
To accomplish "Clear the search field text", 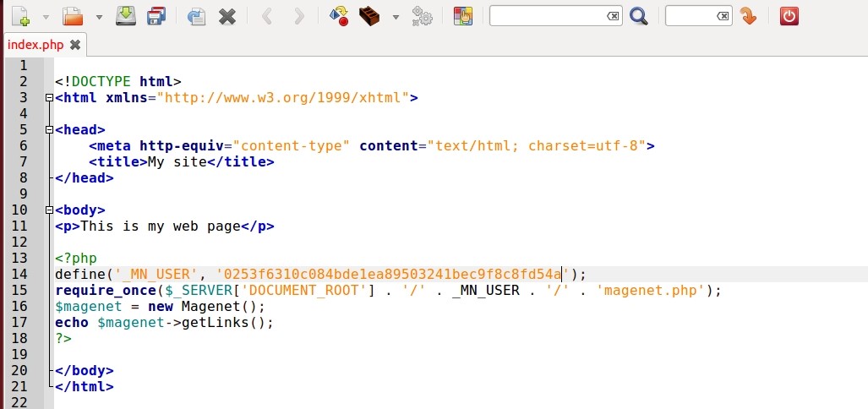I will [613, 16].
